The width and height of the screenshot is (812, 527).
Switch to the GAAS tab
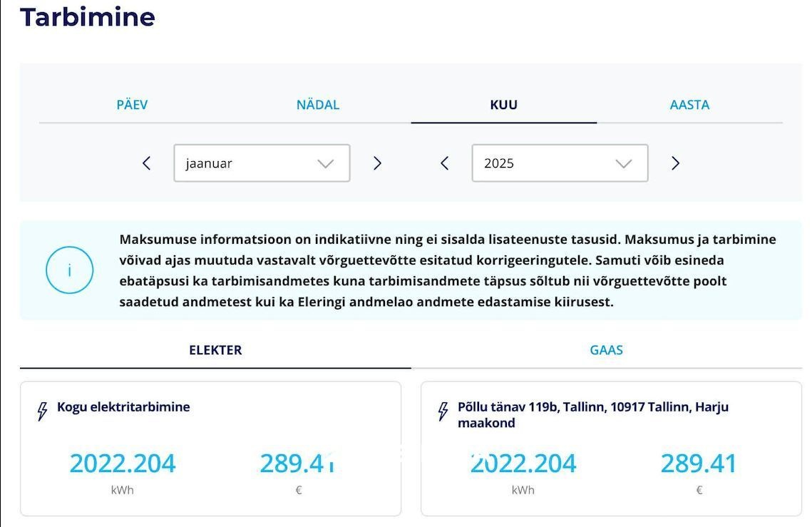tap(606, 350)
